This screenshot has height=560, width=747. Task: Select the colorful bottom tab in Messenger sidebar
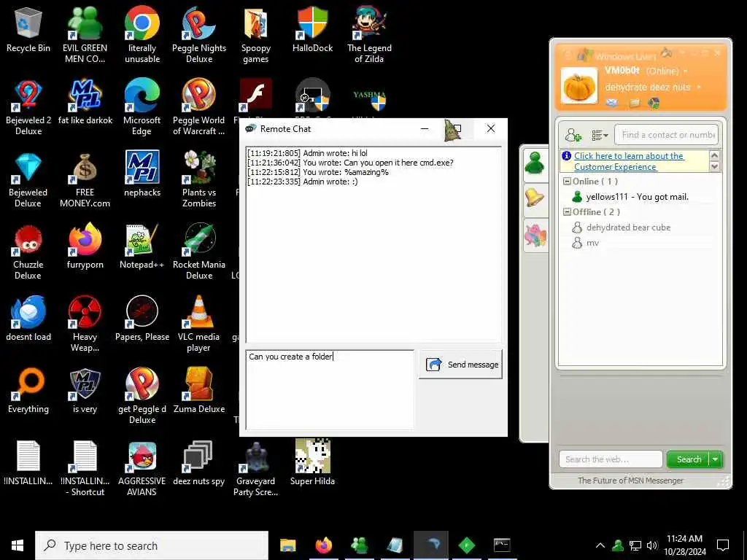pyautogui.click(x=535, y=235)
